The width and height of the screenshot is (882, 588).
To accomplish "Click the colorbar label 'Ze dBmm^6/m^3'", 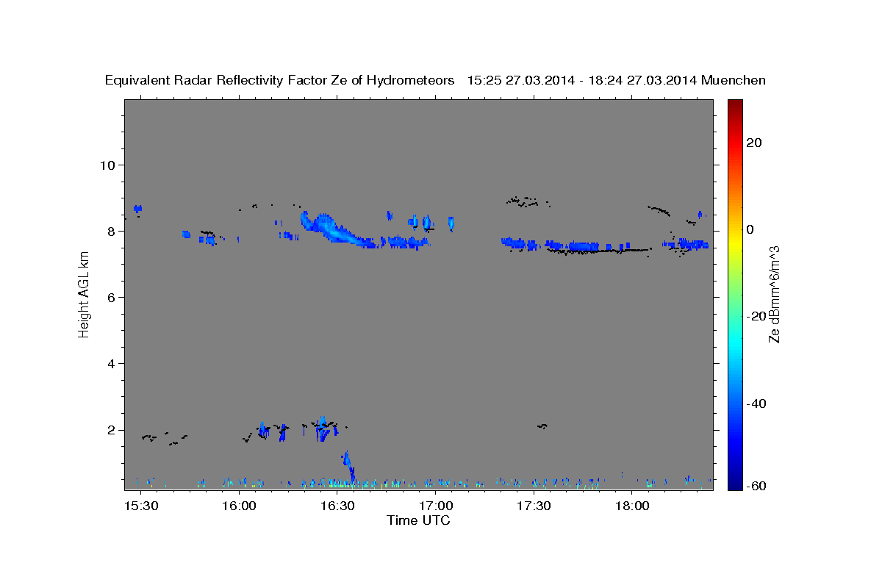I will click(x=774, y=294).
